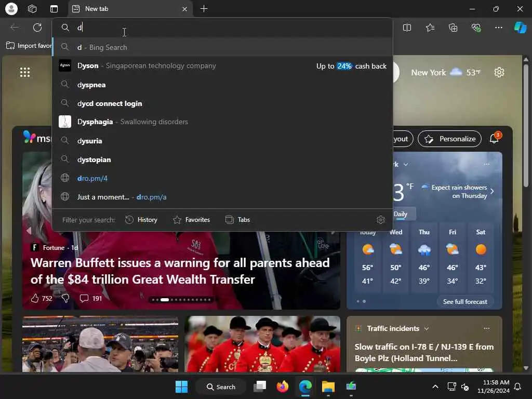Expand the Traffic incidents dropdown

click(x=427, y=328)
